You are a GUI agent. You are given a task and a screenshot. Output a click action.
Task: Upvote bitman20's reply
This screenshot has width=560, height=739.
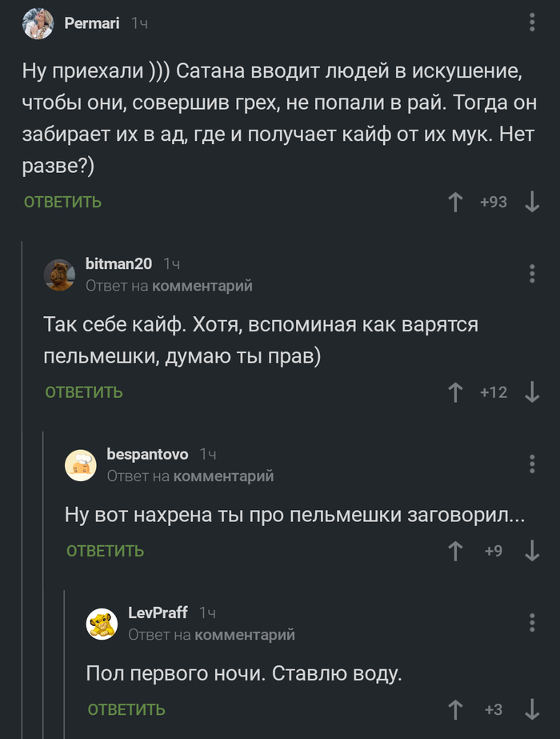pos(455,392)
